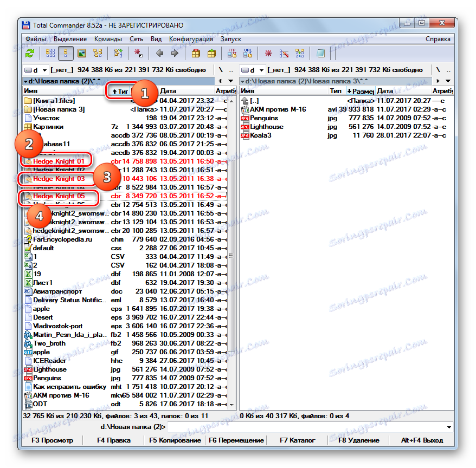The image size is (476, 468).
Task: Select Картинки 7z archive
Action: click(125, 127)
